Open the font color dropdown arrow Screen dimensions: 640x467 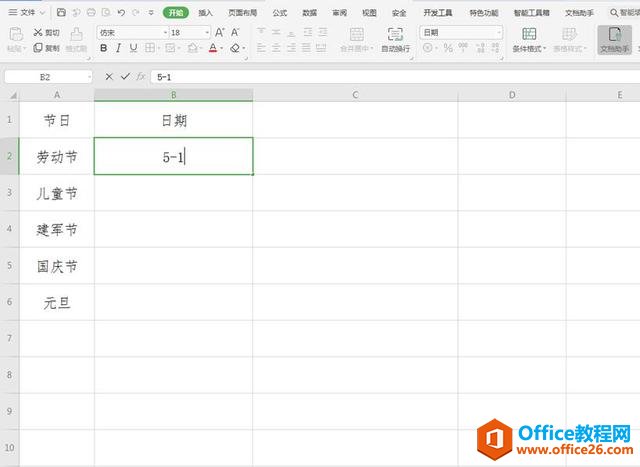pos(222,49)
